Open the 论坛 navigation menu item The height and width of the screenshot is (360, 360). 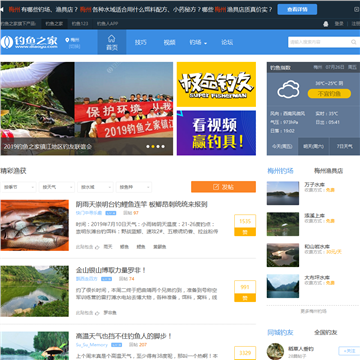pyautogui.click(x=227, y=42)
